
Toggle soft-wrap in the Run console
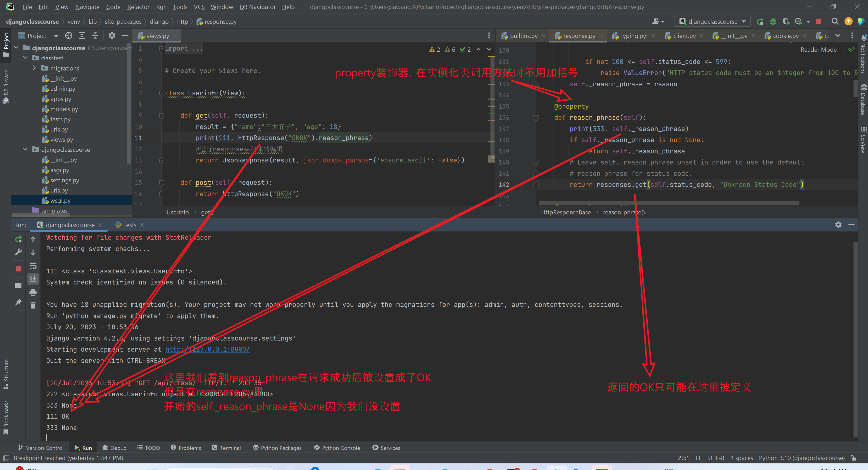[x=33, y=266]
